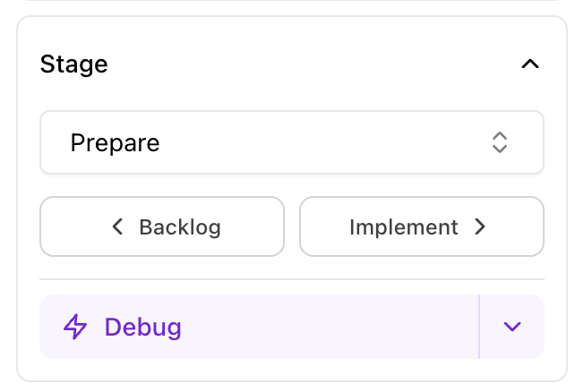This screenshot has width=584, height=392.
Task: Click the Stage section heading
Action: (x=74, y=64)
